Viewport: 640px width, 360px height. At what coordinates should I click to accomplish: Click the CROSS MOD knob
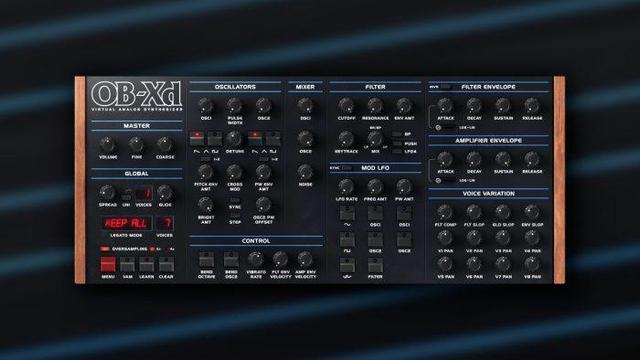(235, 172)
